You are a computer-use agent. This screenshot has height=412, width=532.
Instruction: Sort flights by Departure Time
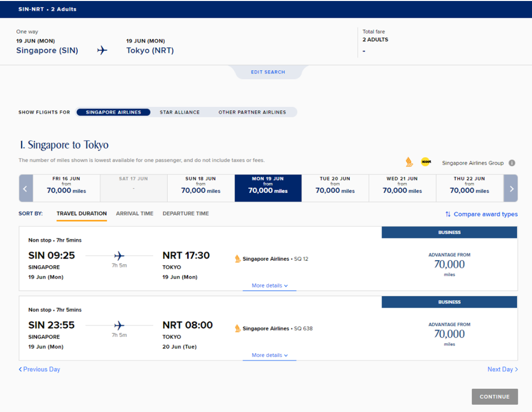pos(185,213)
